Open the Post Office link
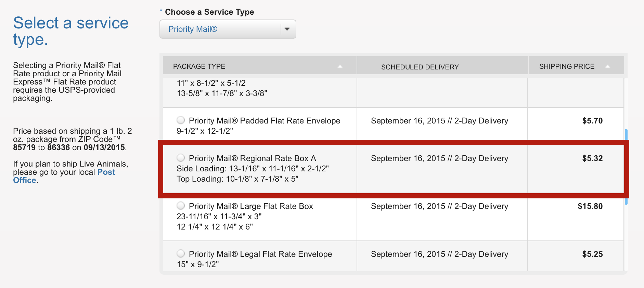 click(64, 176)
